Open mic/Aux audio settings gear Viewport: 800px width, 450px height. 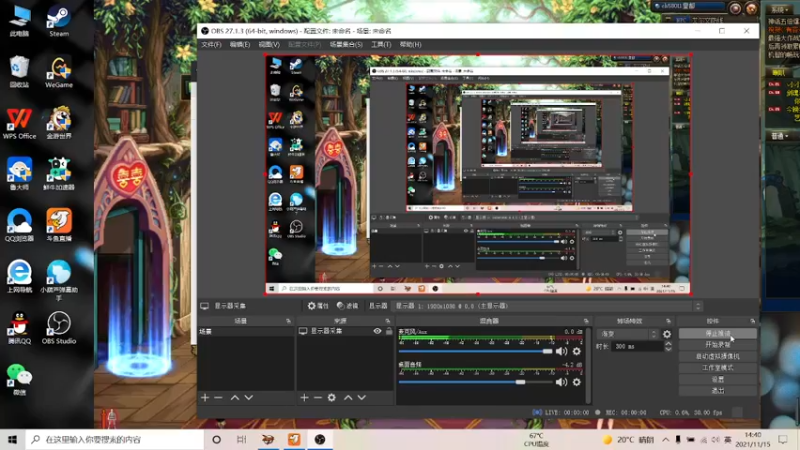click(577, 351)
